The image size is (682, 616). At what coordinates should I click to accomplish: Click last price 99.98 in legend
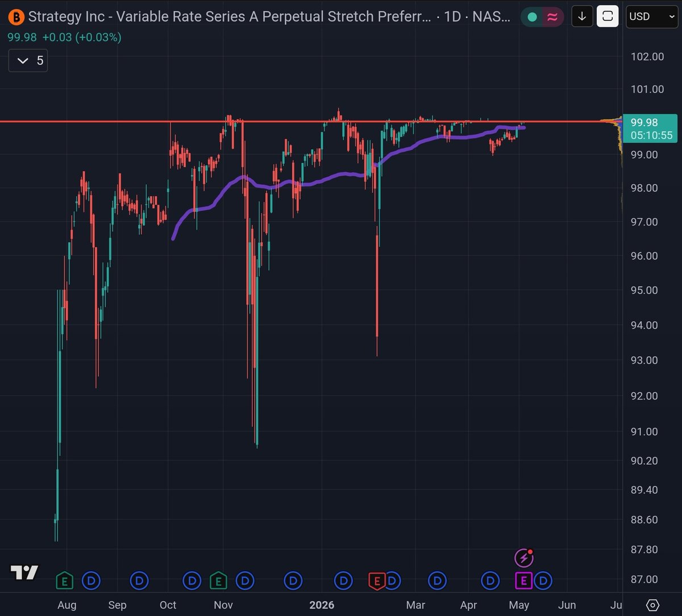pos(23,38)
